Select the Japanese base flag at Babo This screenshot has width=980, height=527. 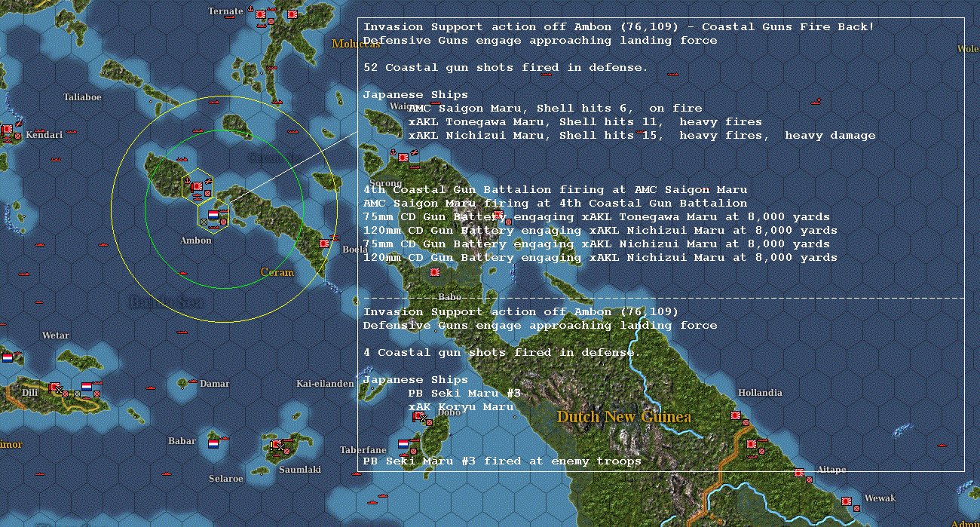(x=435, y=272)
